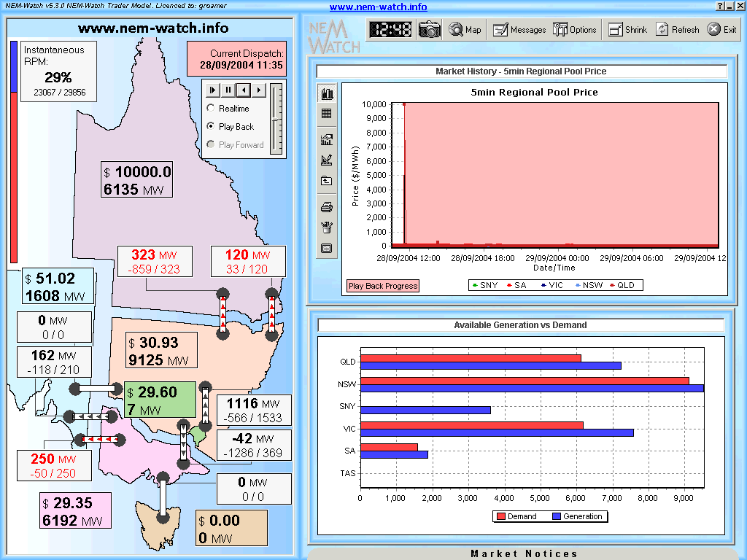The width and height of the screenshot is (747, 560).
Task: Click the Market Notices bar
Action: coord(524,553)
